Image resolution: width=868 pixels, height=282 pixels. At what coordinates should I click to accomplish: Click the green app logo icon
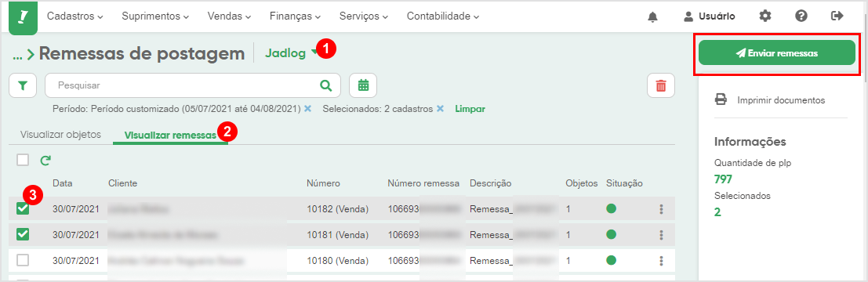click(24, 17)
